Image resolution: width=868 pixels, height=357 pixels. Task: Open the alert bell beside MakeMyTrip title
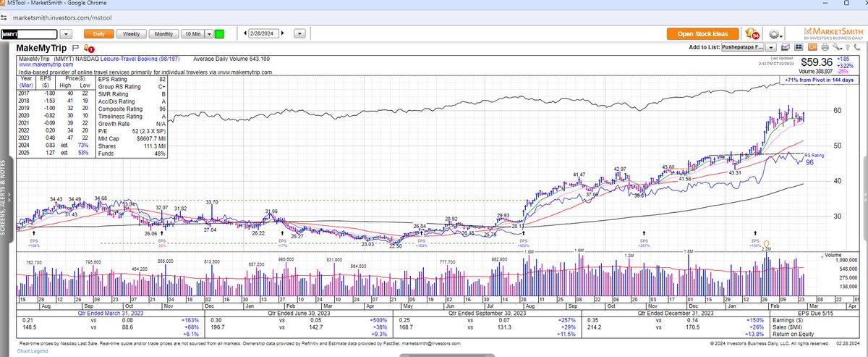click(88, 48)
